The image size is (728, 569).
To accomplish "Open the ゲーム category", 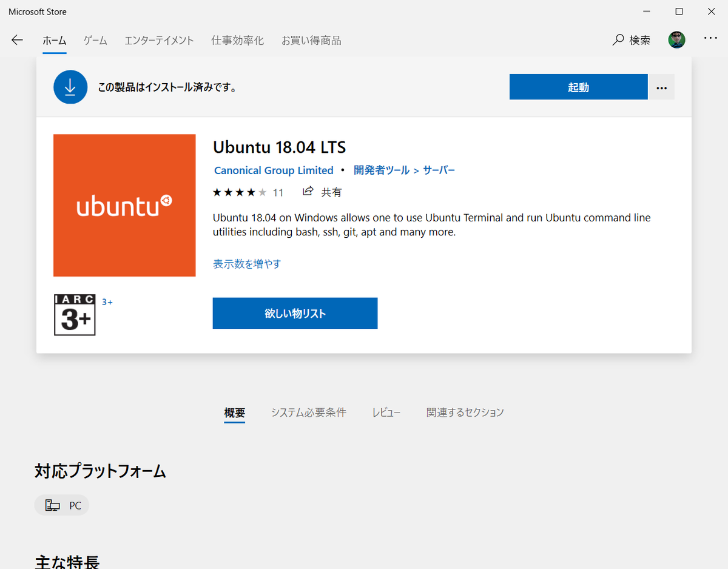I will 95,40.
